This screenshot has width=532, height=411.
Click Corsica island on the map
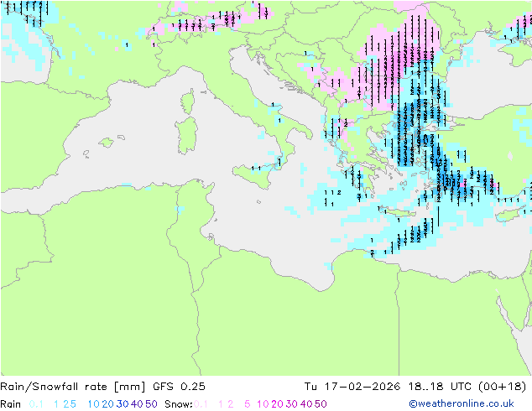188,101
